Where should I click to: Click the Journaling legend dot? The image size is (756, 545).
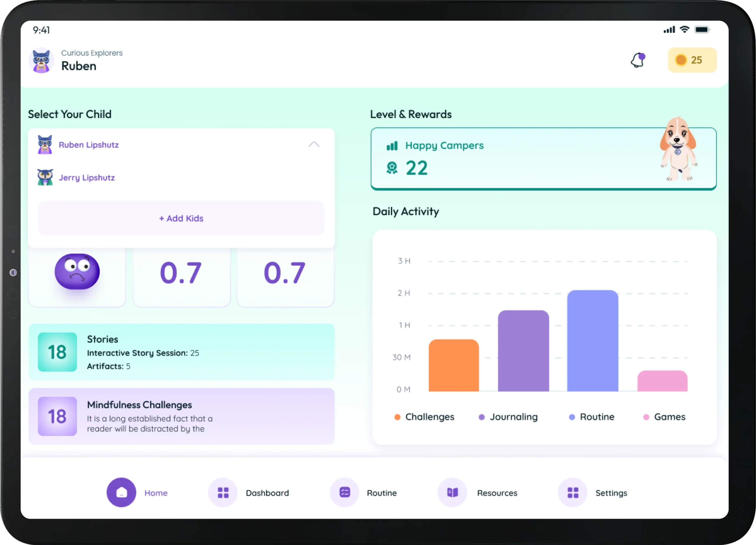[x=482, y=417]
